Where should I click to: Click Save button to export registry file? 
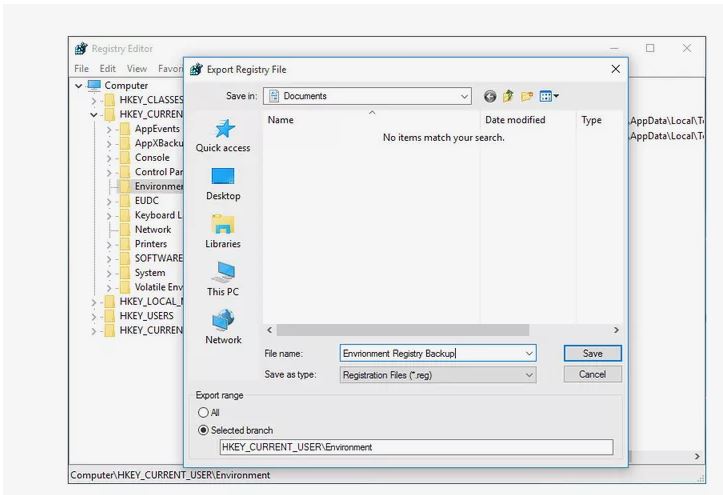[x=593, y=354]
